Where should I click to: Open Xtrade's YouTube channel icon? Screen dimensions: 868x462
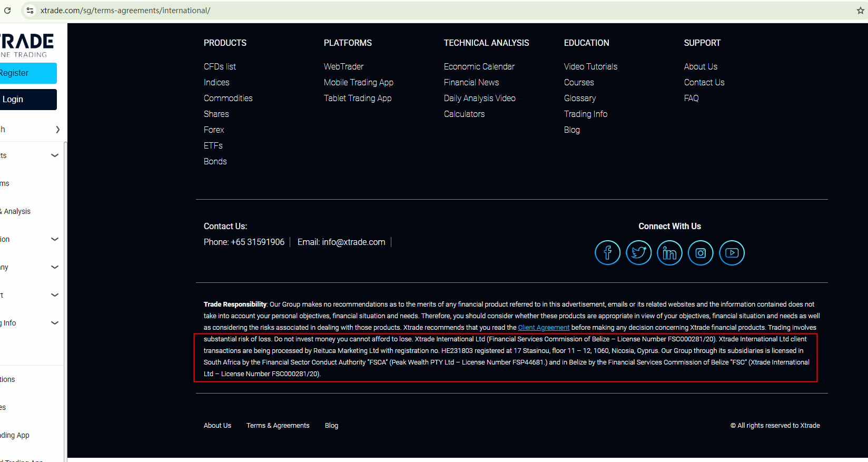[x=732, y=253]
